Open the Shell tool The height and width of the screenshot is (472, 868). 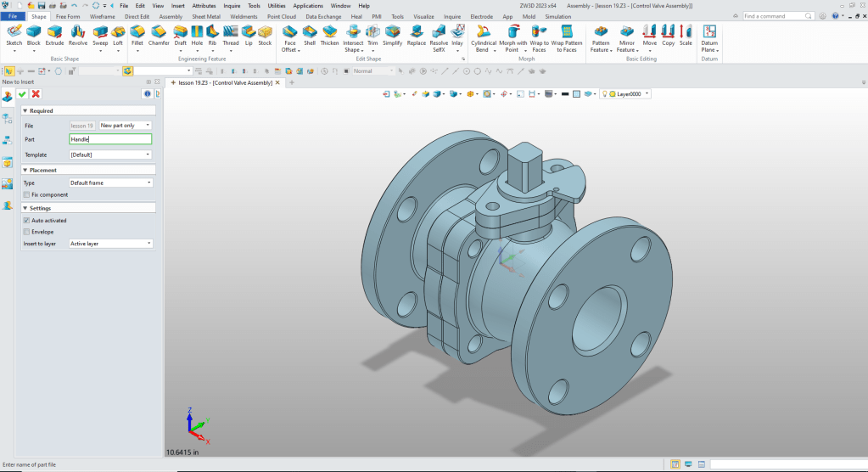(310, 33)
